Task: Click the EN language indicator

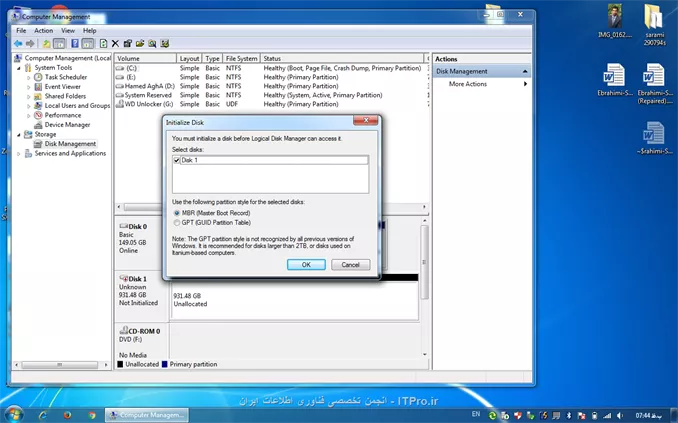Action: click(476, 414)
